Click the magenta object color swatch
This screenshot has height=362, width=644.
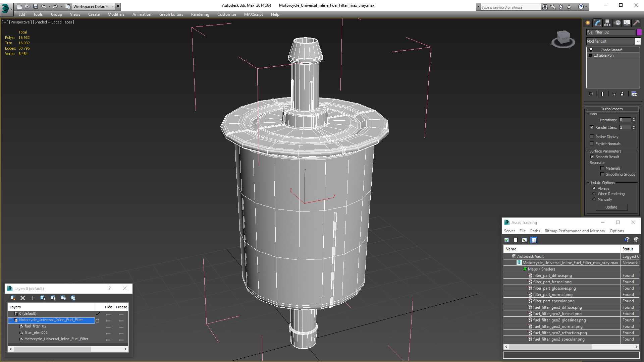coord(639,32)
